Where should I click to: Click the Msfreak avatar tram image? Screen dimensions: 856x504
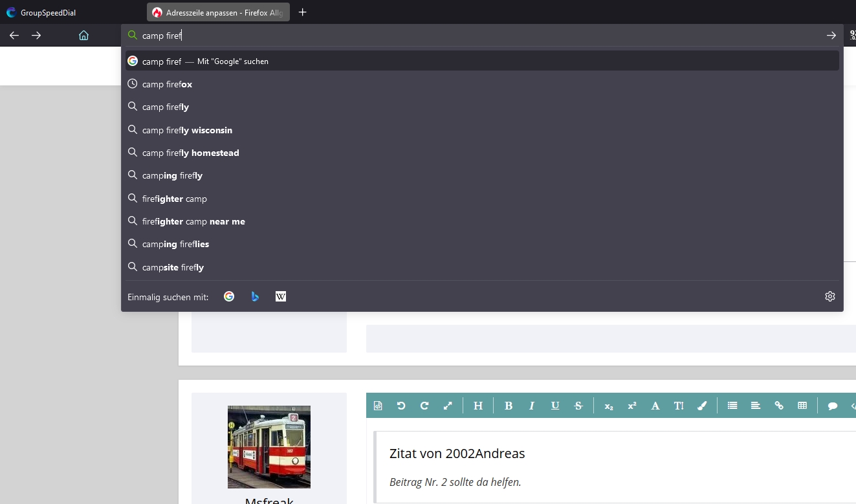[x=269, y=447]
